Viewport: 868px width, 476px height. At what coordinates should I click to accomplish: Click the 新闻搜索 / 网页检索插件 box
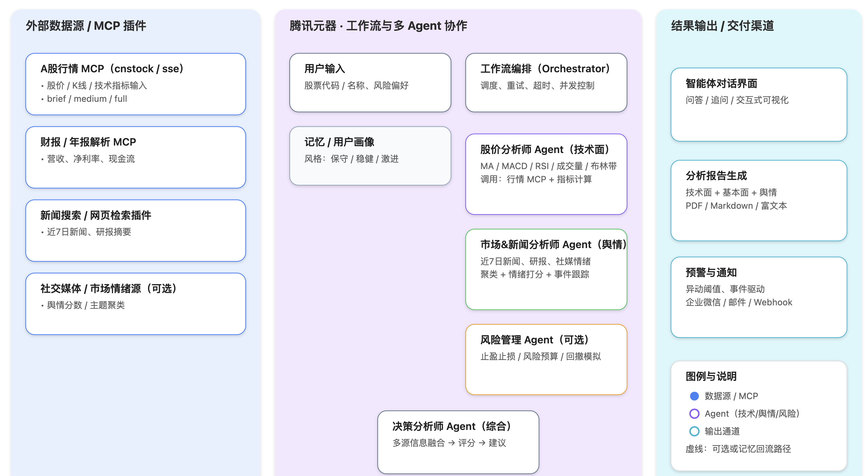tap(135, 230)
